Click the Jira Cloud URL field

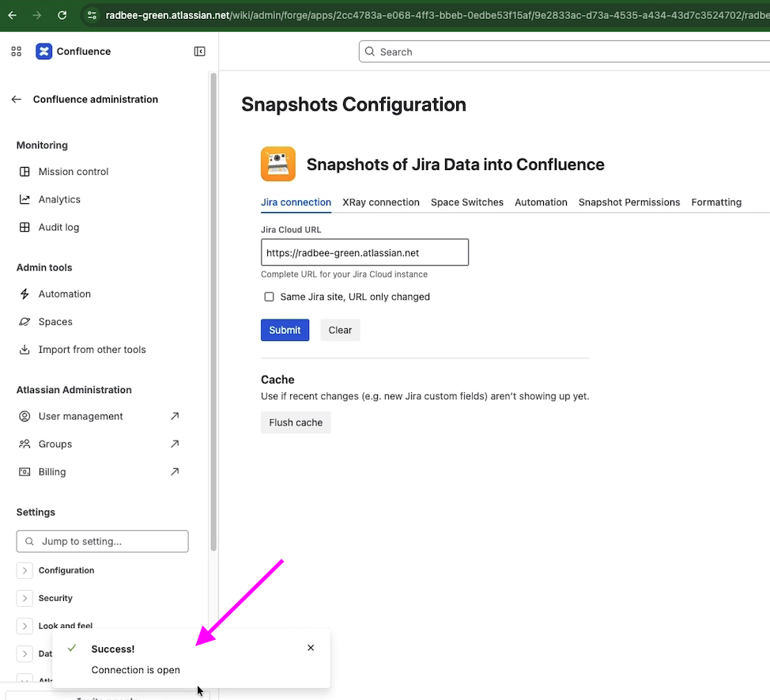pos(364,252)
